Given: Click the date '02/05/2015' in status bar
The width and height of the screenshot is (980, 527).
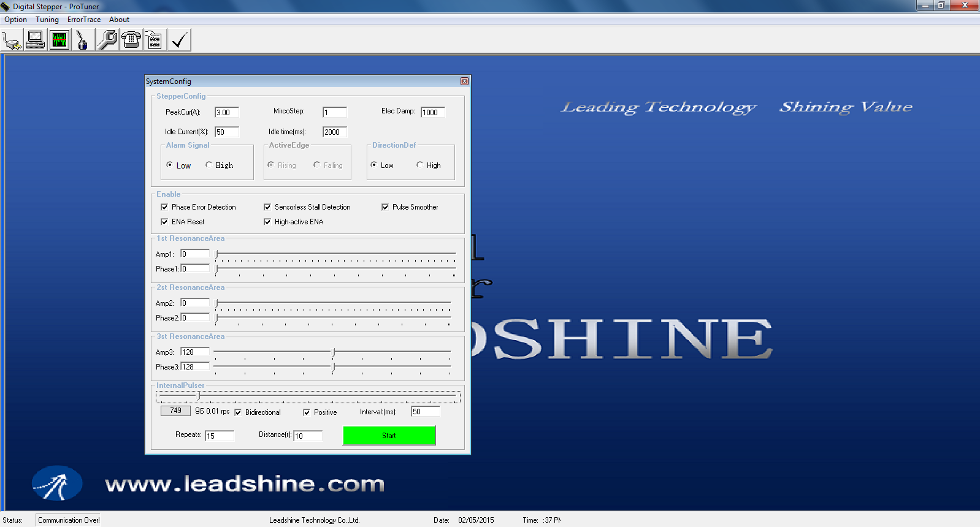Looking at the screenshot, I should click(476, 520).
